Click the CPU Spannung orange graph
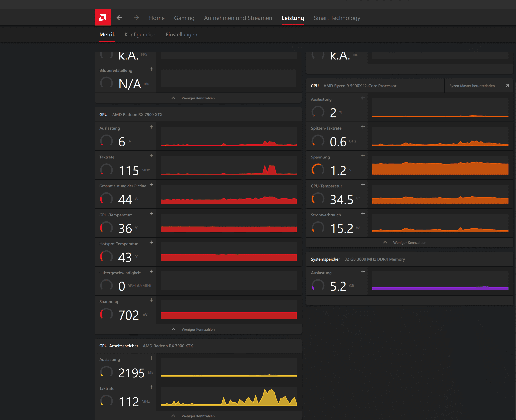 440,165
